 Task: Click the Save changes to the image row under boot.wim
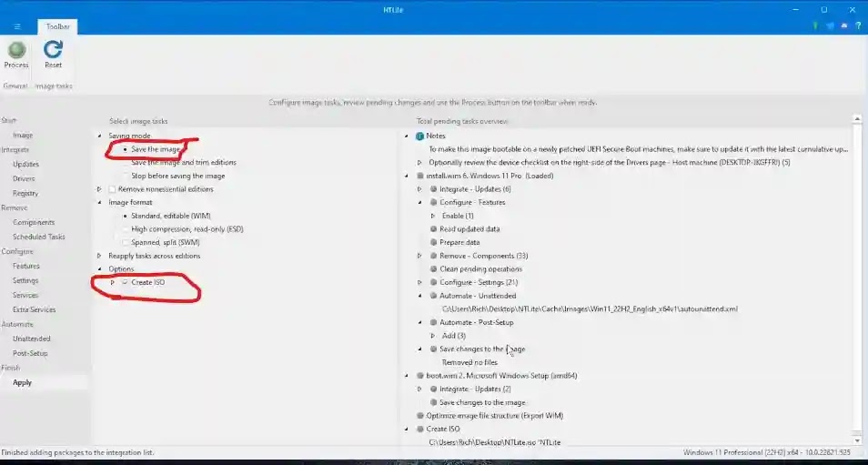(482, 402)
